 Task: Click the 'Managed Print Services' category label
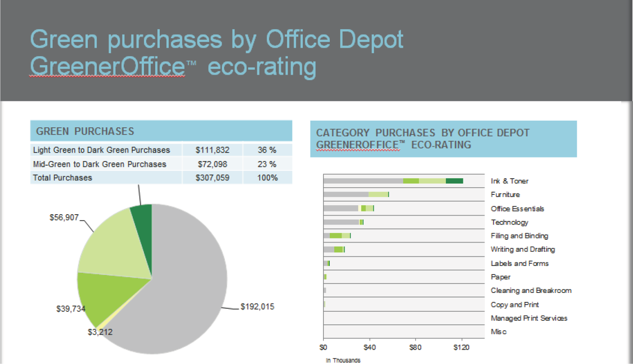(529, 318)
